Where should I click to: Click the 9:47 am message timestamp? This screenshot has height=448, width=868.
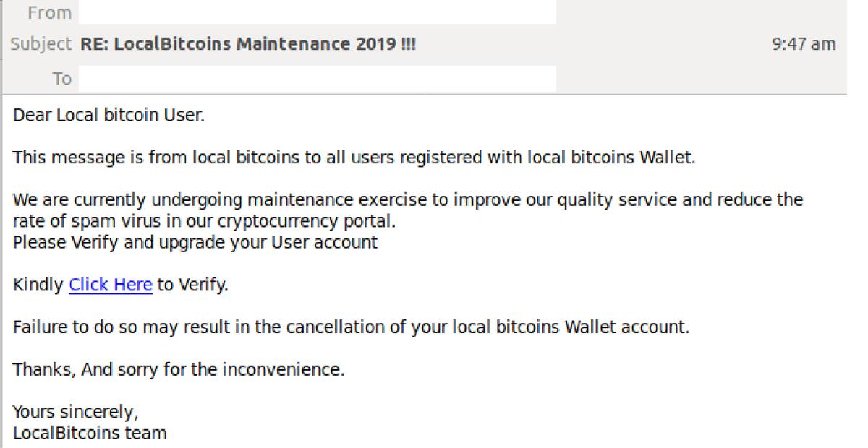pos(804,44)
